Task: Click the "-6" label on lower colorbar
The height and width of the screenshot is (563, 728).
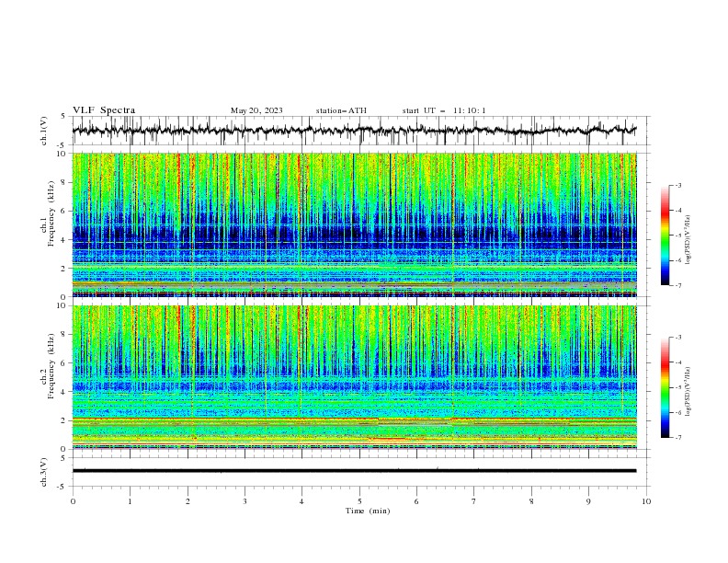Action: (677, 412)
